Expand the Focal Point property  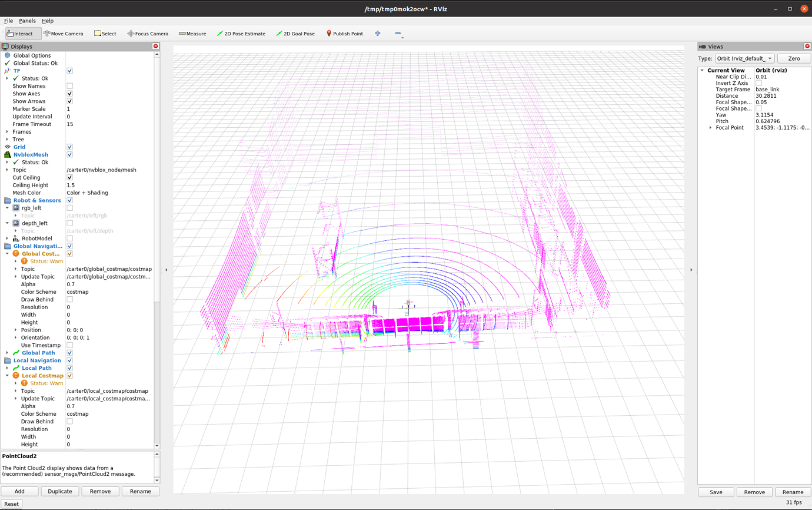tap(710, 128)
